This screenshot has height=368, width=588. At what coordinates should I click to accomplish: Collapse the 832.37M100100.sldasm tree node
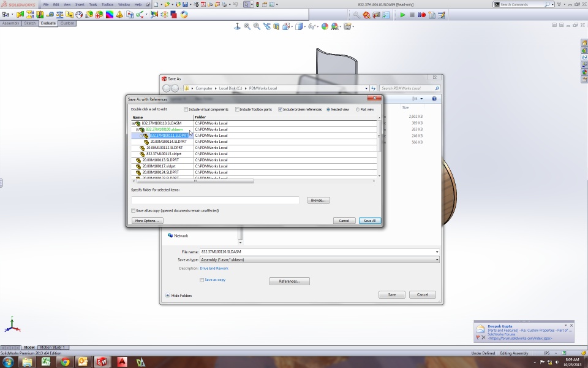pos(137,129)
